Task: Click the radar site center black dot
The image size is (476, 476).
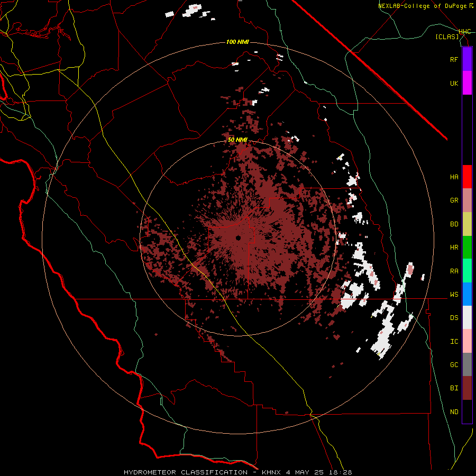Action: point(238,238)
